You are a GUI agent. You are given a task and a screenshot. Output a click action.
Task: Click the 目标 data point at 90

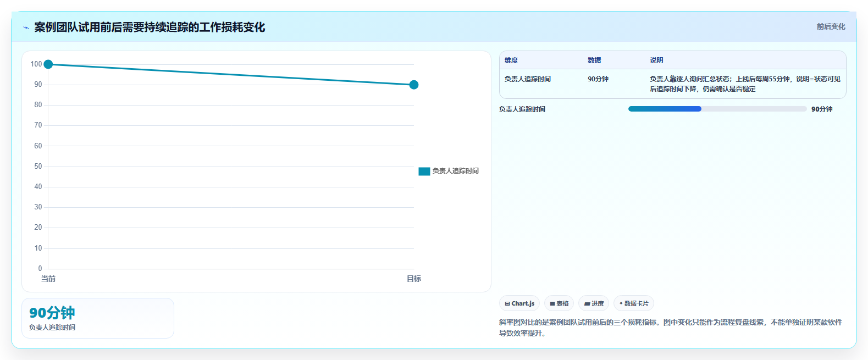coord(414,85)
